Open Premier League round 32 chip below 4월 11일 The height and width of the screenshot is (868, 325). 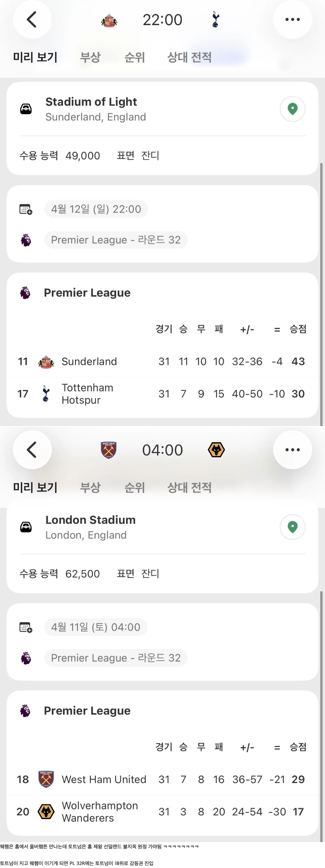[116, 658]
